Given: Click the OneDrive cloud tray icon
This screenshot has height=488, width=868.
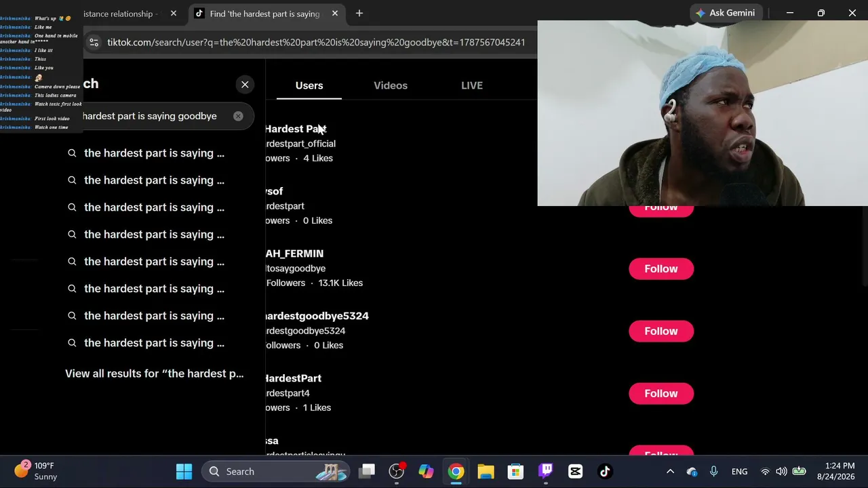Looking at the screenshot, I should point(692,472).
